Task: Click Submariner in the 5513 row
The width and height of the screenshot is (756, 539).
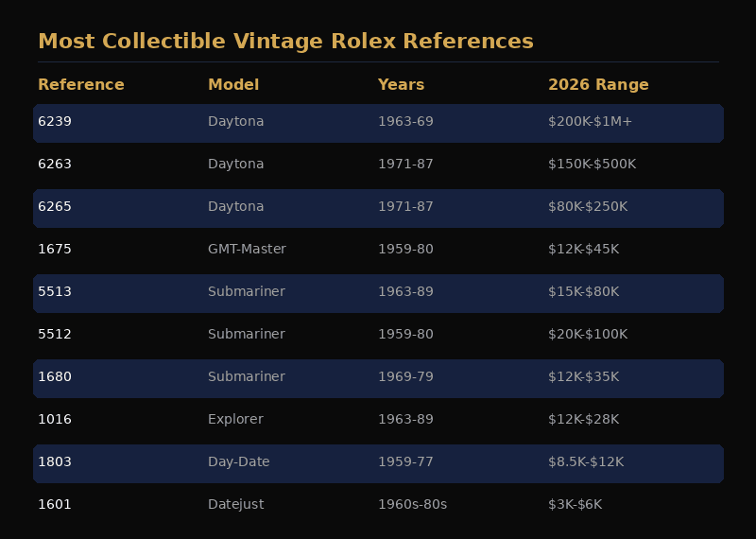Action: [247, 291]
